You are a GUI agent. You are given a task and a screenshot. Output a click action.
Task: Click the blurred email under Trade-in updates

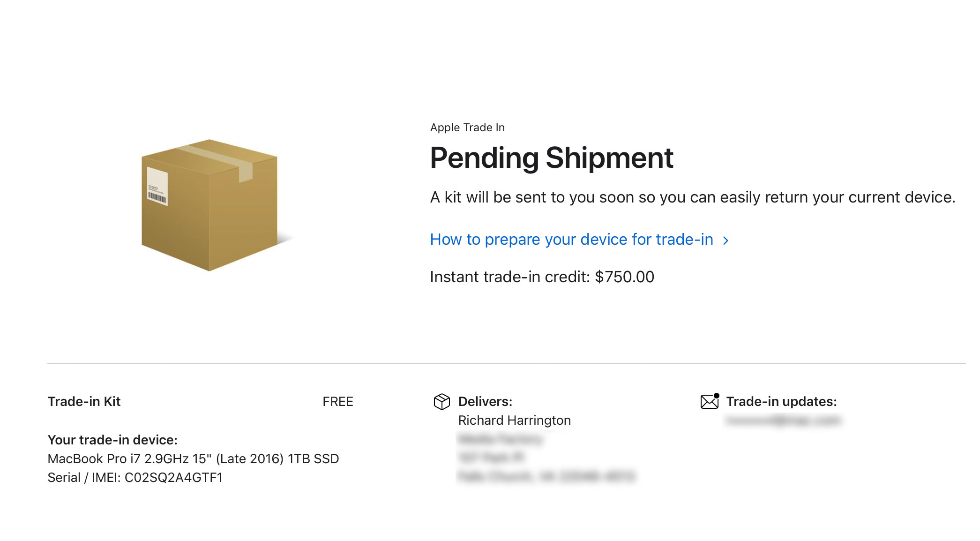(783, 421)
